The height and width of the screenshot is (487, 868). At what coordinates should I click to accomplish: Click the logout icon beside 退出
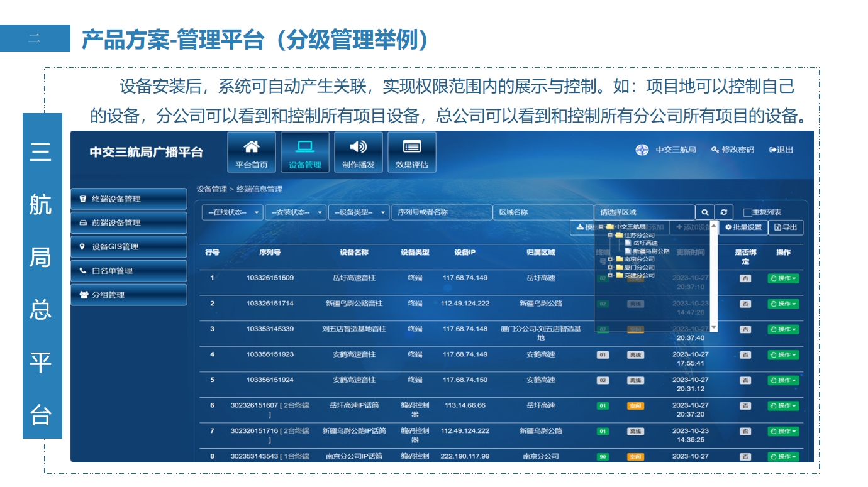pyautogui.click(x=773, y=150)
